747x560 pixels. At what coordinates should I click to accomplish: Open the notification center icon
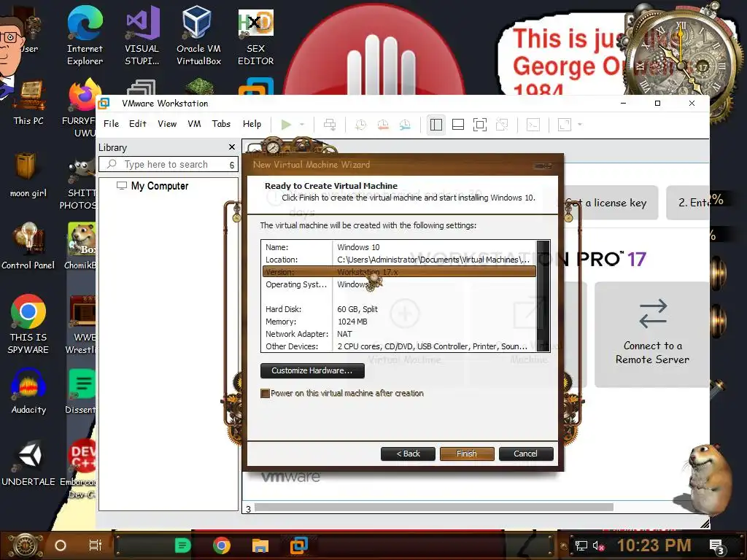pyautogui.click(x=717, y=547)
